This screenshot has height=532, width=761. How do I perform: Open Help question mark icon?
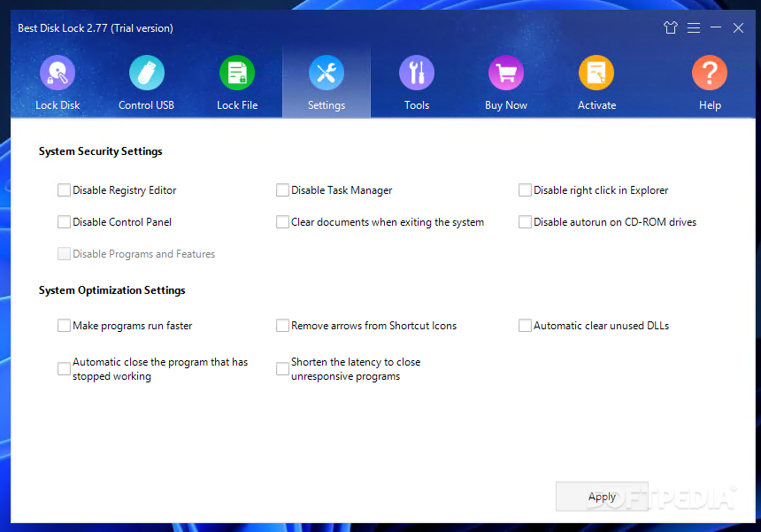[710, 73]
